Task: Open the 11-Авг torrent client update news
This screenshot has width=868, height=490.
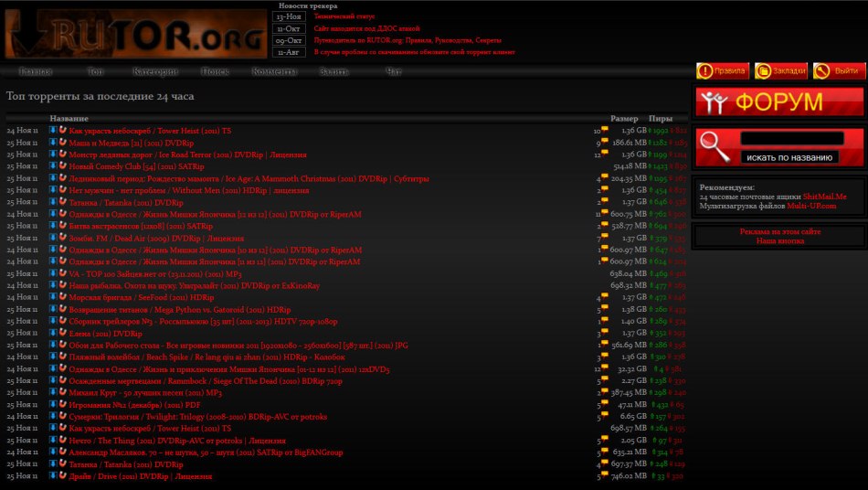Action: click(414, 52)
